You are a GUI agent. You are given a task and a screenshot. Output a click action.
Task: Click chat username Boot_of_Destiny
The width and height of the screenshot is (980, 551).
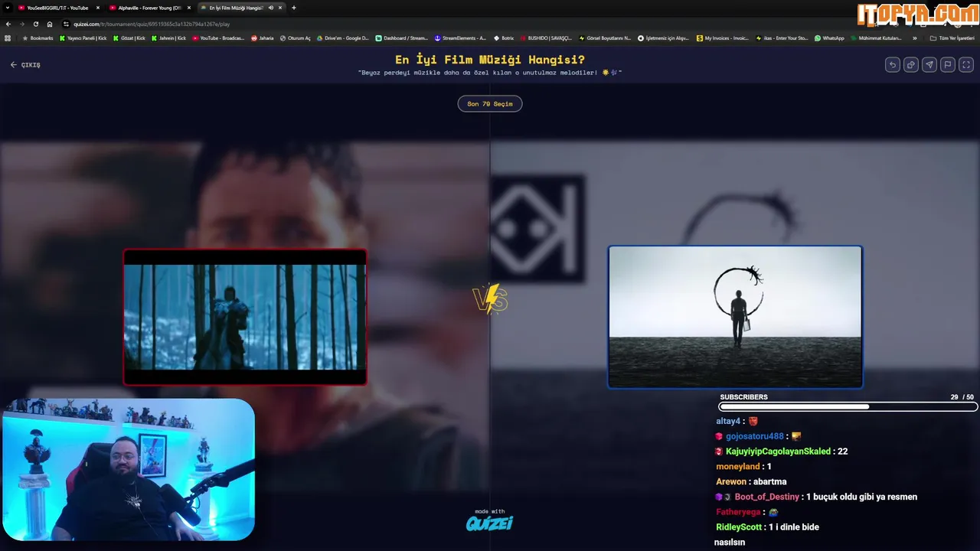[767, 497]
